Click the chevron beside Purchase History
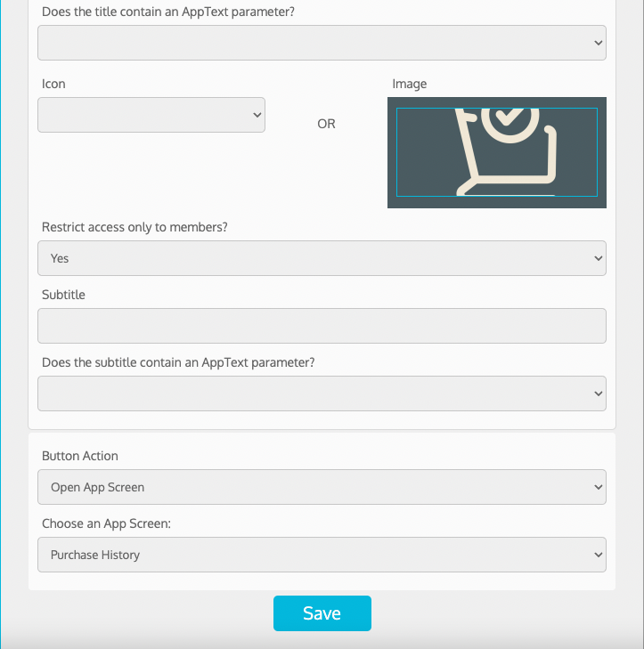The width and height of the screenshot is (644, 649). 598,555
